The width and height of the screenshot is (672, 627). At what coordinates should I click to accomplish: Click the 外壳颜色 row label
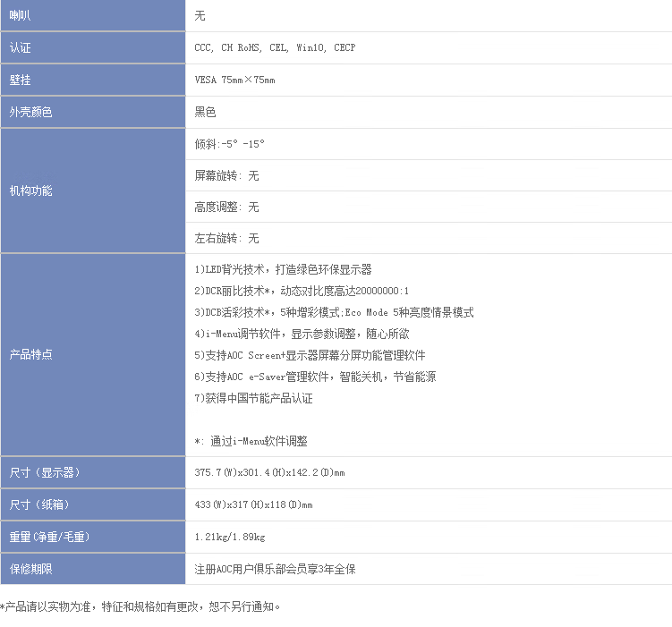tap(30, 112)
